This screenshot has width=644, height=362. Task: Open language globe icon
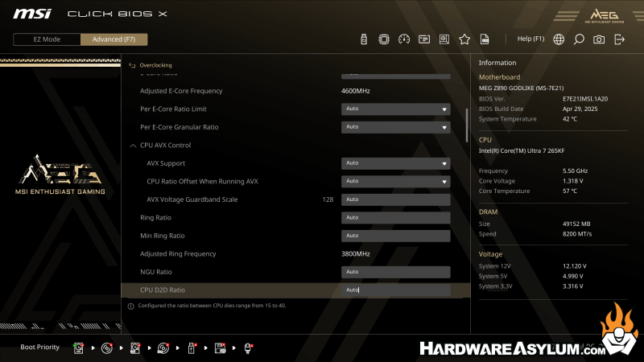[559, 39]
